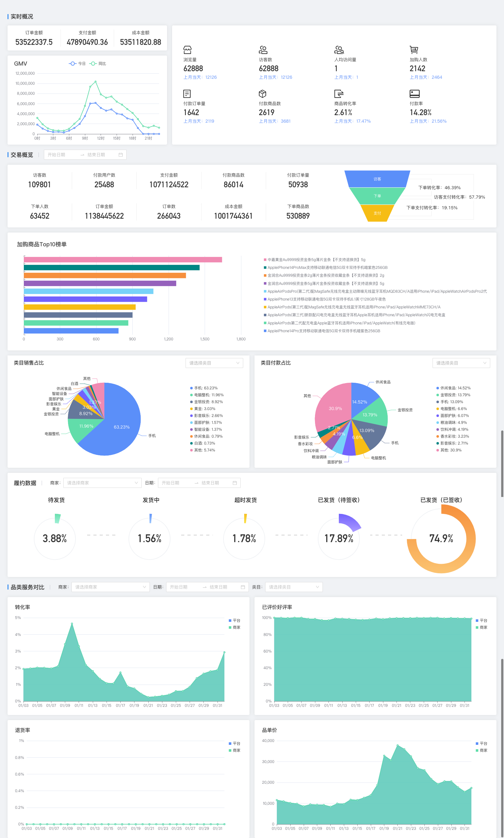This screenshot has height=838, width=504.
Task: Click the 浏览量 storefront icon
Action: [187, 50]
